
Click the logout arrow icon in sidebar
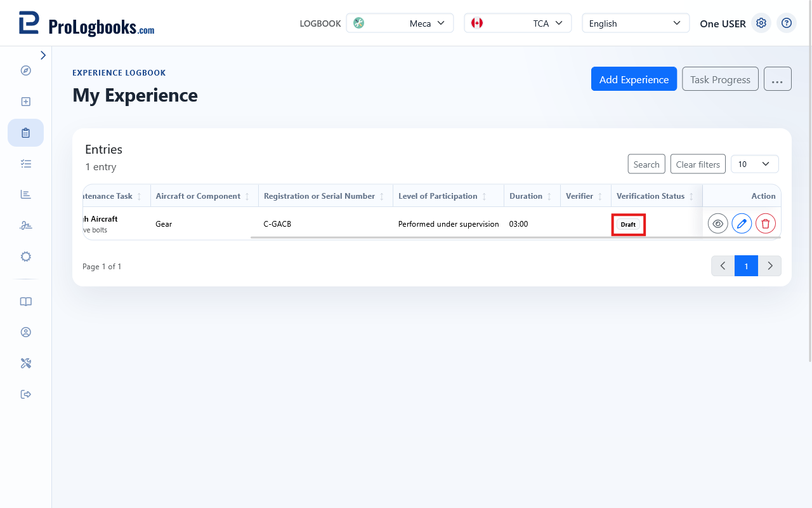pyautogui.click(x=26, y=394)
